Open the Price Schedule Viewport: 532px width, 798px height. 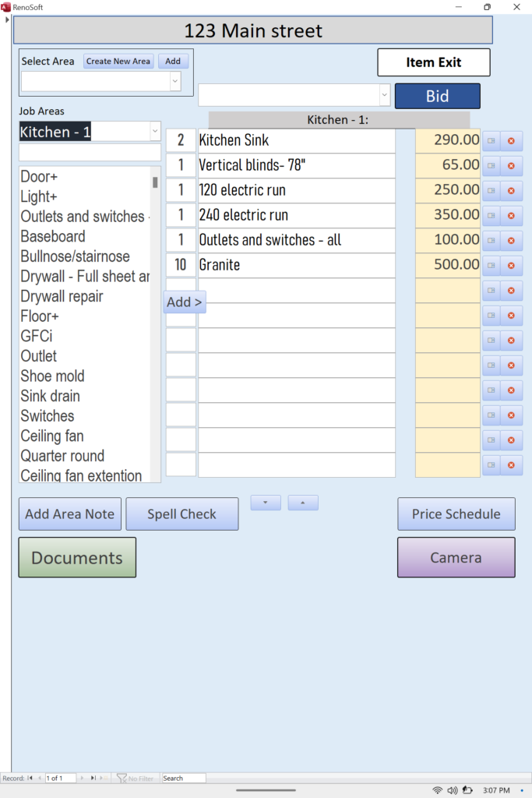tap(456, 514)
